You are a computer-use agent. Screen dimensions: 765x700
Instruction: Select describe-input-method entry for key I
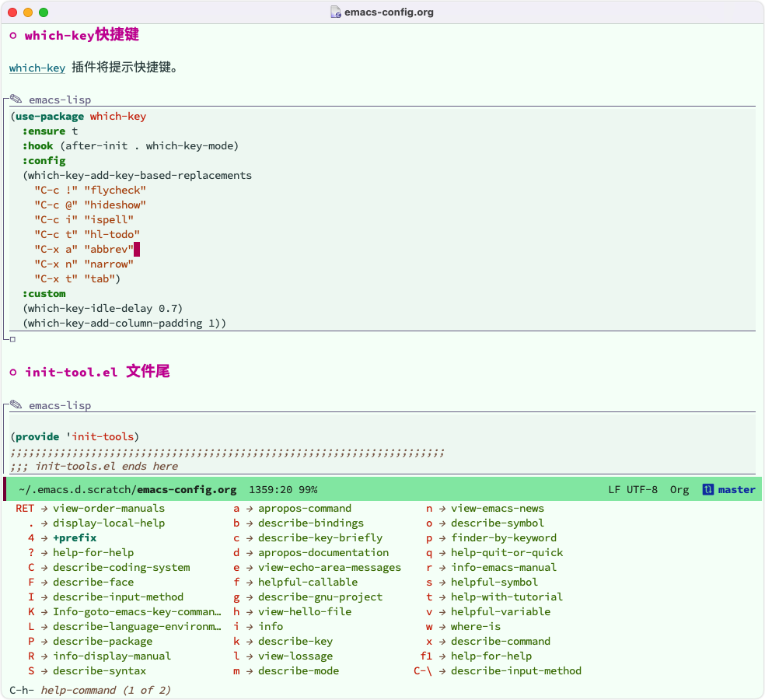pyautogui.click(x=118, y=597)
